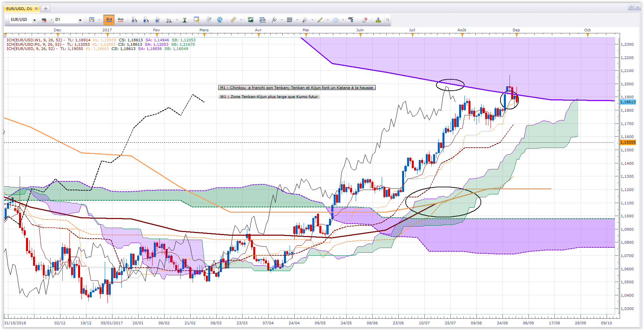This screenshot has width=644, height=330.
Task: Click the 31/10/2016 date label
Action: pos(15,323)
